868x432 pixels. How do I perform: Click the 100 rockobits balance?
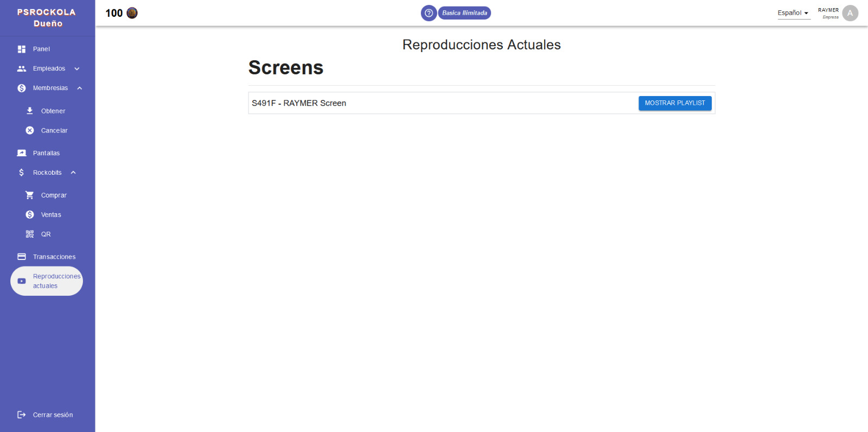point(114,13)
